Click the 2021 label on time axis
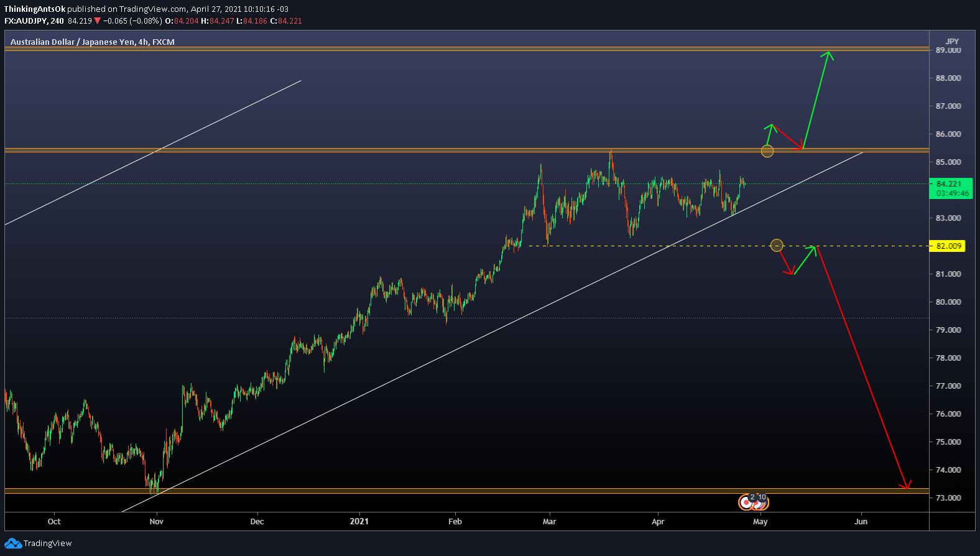980x556 pixels. click(x=359, y=522)
